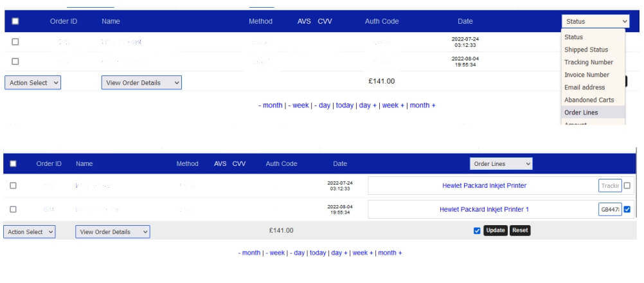
Task: Click the tracking field containing G8447
Action: 609,209
